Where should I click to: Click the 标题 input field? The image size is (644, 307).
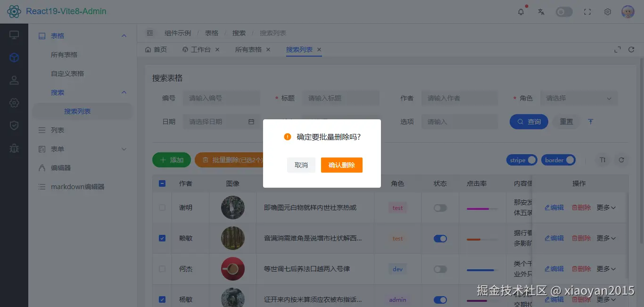coord(340,98)
